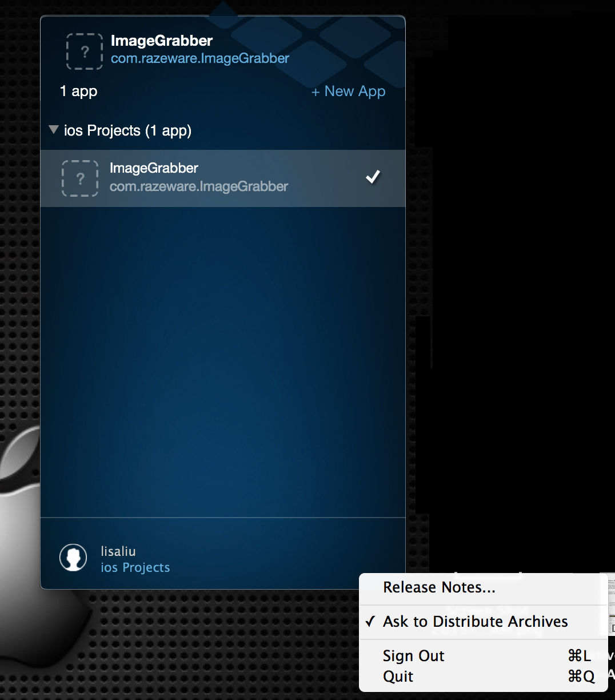Click the '1 app' count label
The height and width of the screenshot is (700, 615).
[79, 92]
